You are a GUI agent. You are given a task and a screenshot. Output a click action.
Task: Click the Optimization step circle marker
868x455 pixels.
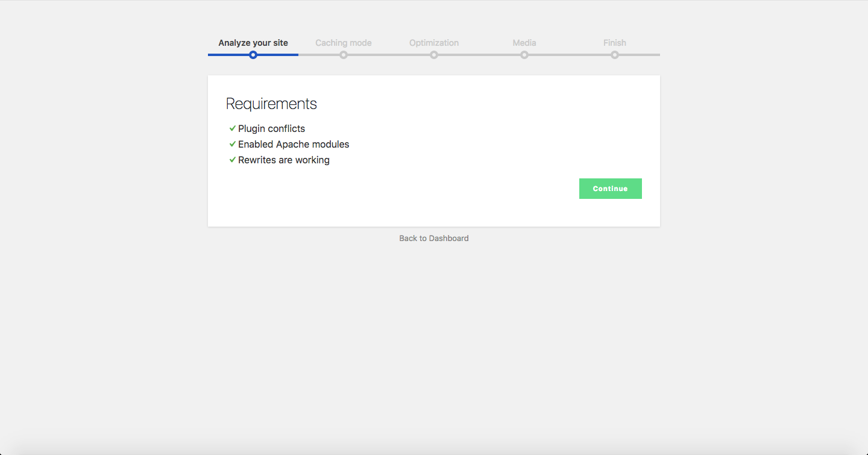(434, 55)
